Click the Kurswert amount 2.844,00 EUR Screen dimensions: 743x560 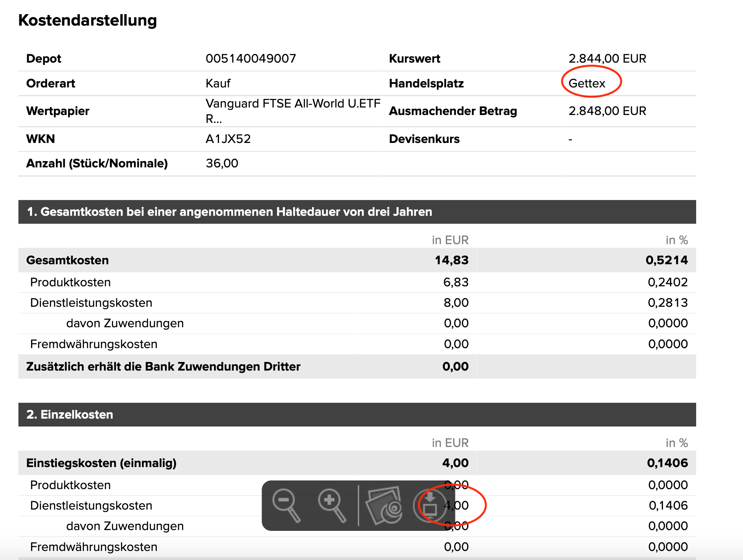click(x=607, y=59)
